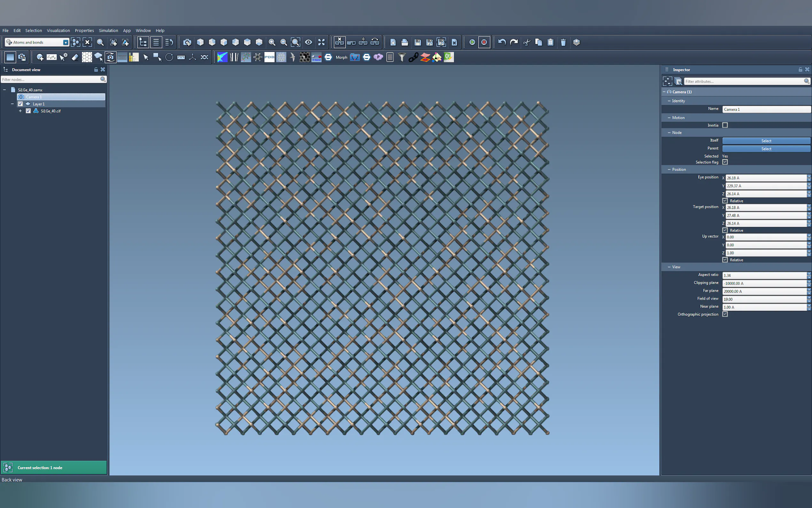Click the H-bond finder icon

click(x=316, y=57)
